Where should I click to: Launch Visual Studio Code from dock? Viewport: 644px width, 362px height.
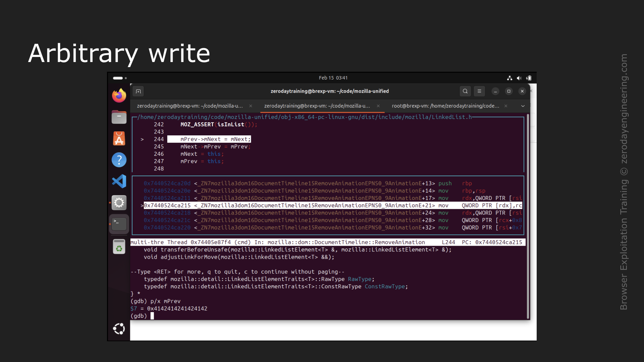119,181
